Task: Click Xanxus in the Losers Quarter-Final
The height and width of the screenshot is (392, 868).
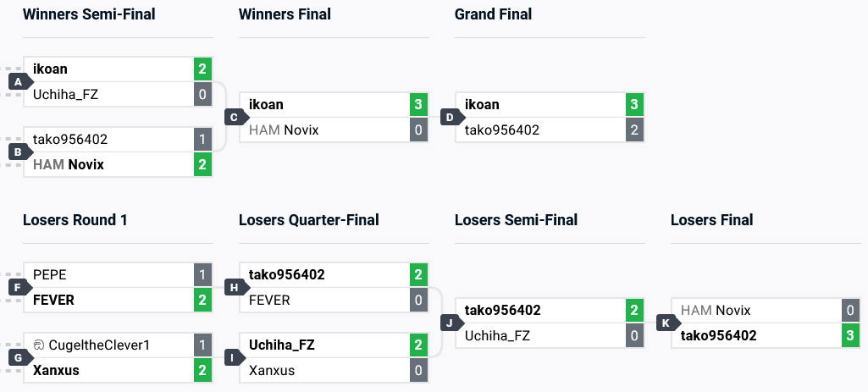Action: click(x=272, y=370)
